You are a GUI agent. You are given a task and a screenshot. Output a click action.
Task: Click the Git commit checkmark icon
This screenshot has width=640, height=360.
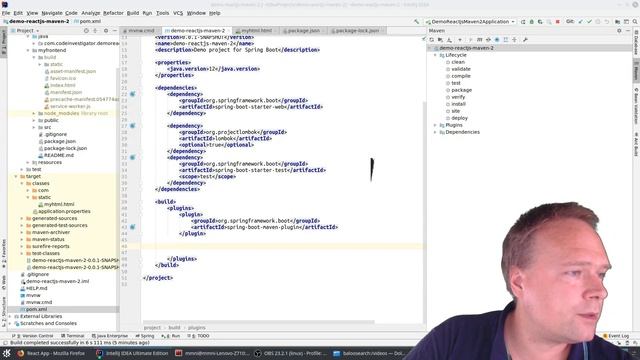click(589, 22)
